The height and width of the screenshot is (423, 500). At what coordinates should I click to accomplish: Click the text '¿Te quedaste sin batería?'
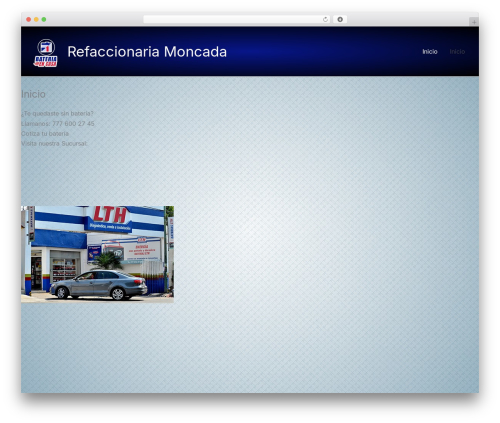tap(57, 113)
